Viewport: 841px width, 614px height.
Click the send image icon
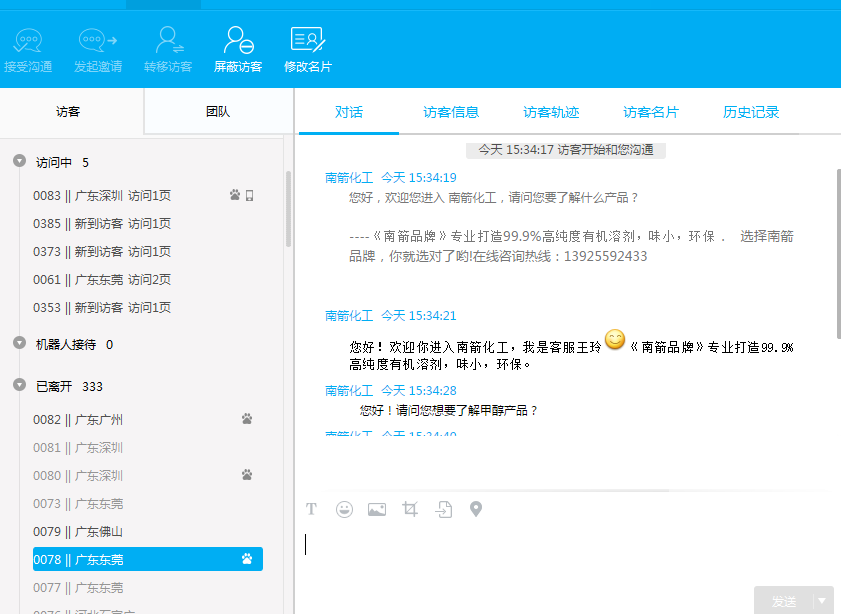(377, 509)
